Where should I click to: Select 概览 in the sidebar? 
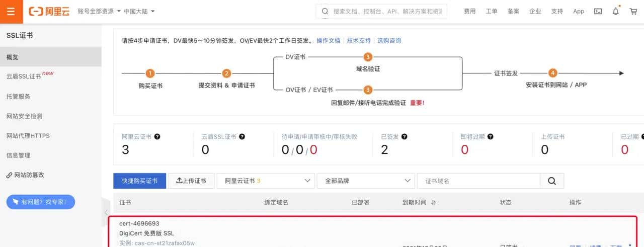point(50,57)
